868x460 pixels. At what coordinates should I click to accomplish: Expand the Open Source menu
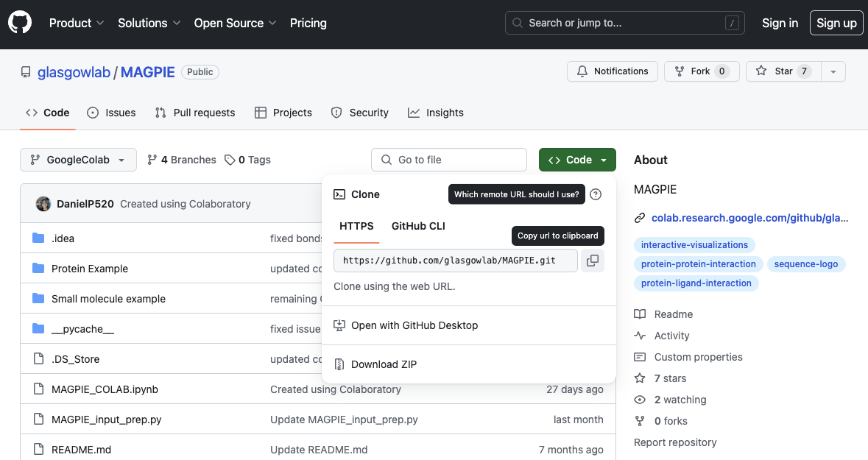click(236, 23)
